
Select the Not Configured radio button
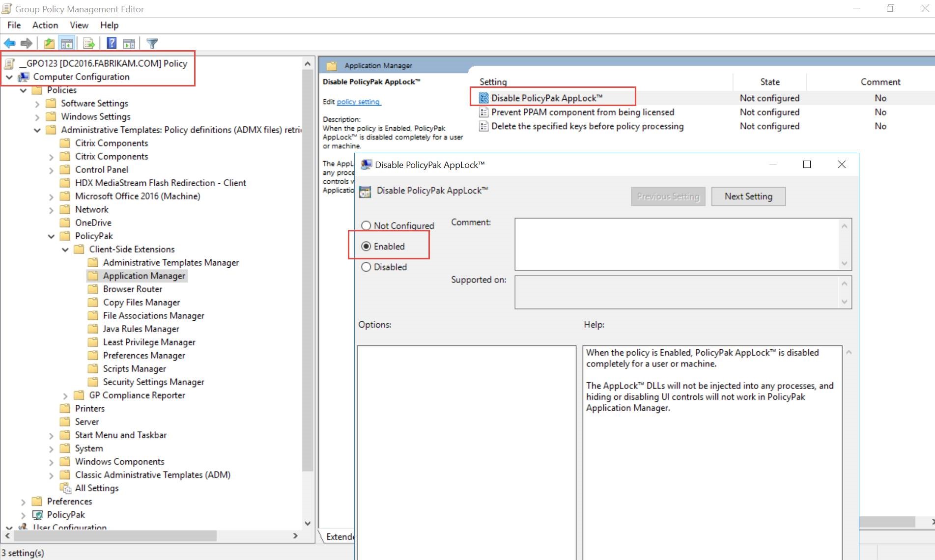(x=366, y=225)
